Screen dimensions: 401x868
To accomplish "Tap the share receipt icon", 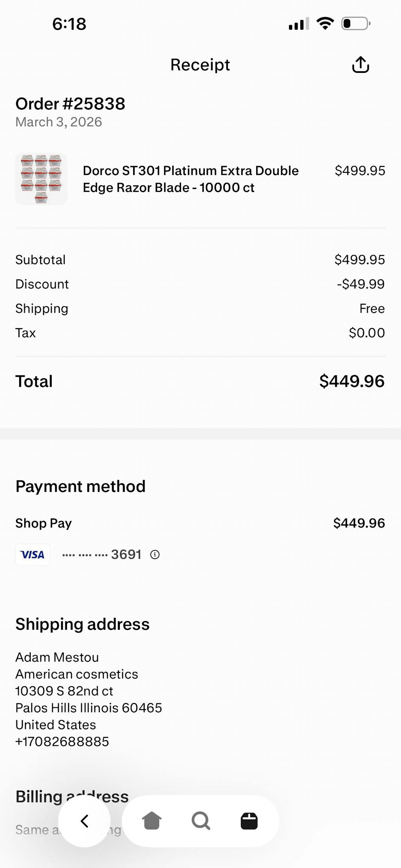I will coord(360,65).
